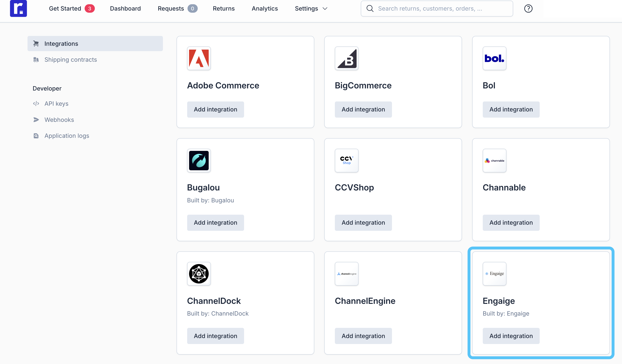Click the Channable logo

(x=494, y=160)
